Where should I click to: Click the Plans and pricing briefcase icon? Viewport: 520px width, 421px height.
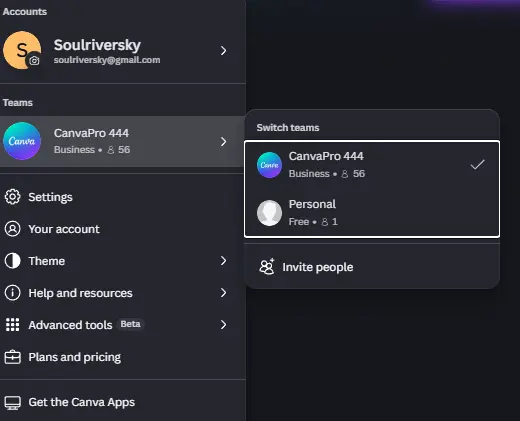pyautogui.click(x=13, y=357)
